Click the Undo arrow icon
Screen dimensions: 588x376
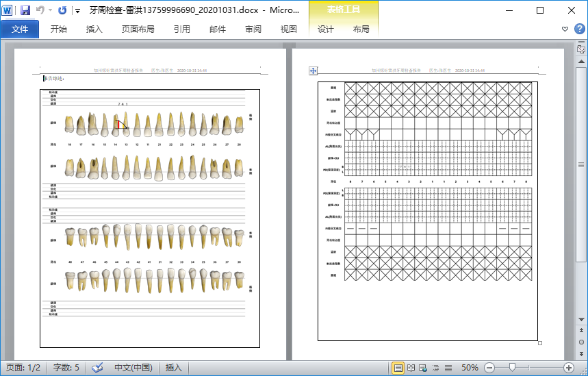[x=40, y=10]
